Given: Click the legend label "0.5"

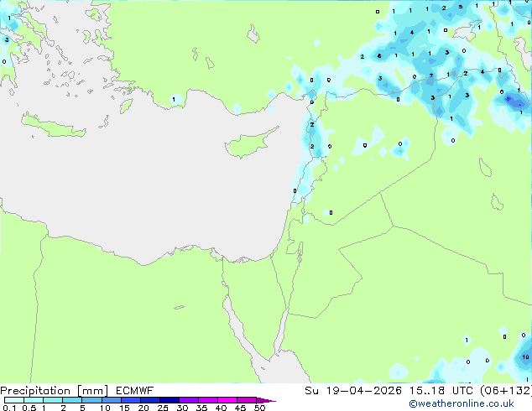Looking at the screenshot, I should pos(29,408).
